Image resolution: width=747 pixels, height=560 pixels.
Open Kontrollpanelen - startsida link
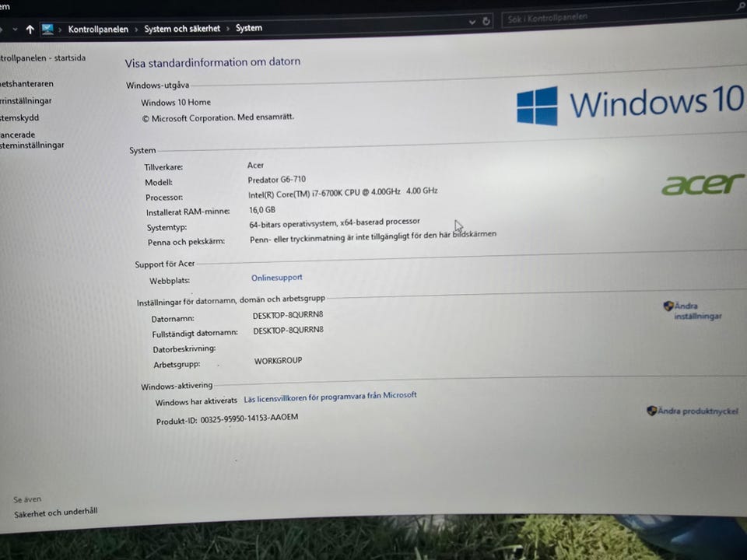pyautogui.click(x=42, y=58)
